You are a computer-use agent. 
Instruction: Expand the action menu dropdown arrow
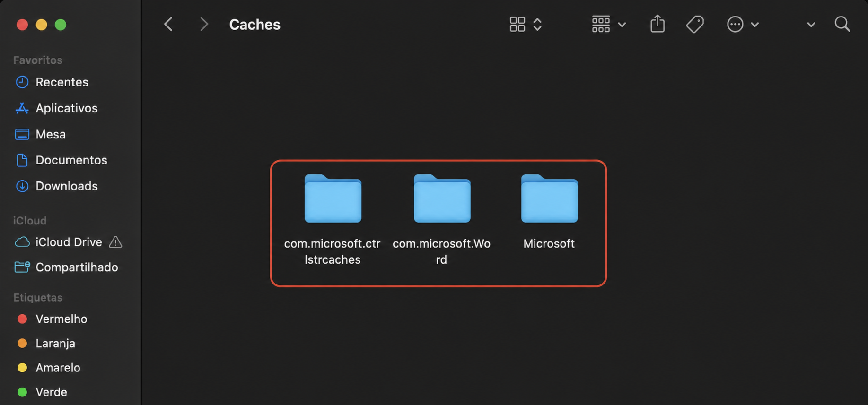click(755, 25)
